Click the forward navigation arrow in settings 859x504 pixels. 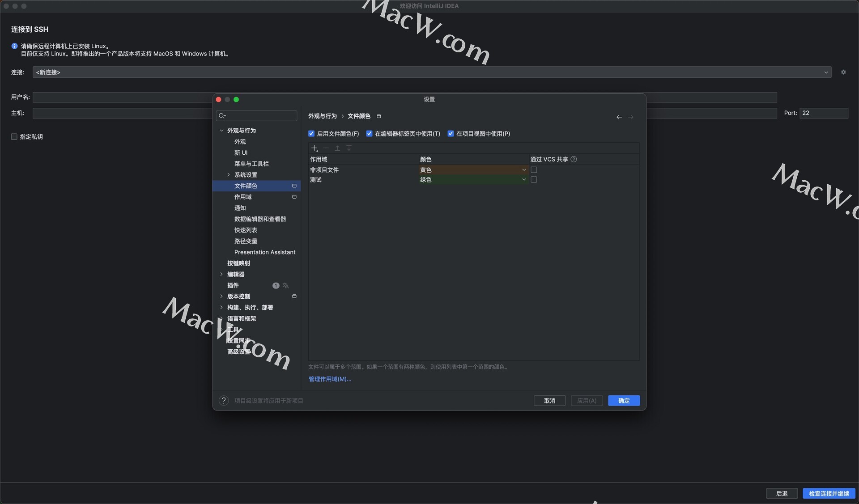point(631,117)
